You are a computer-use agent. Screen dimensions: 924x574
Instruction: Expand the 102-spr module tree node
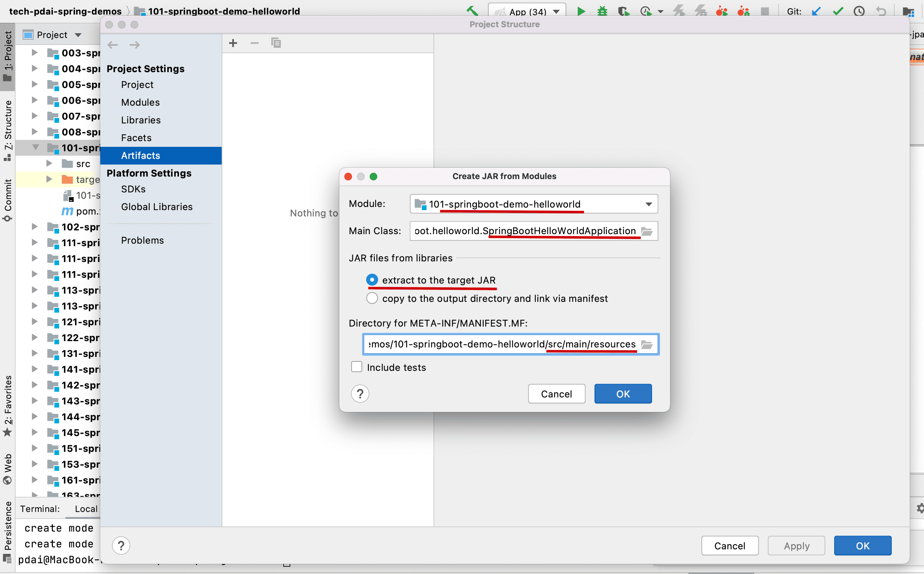pos(34,227)
